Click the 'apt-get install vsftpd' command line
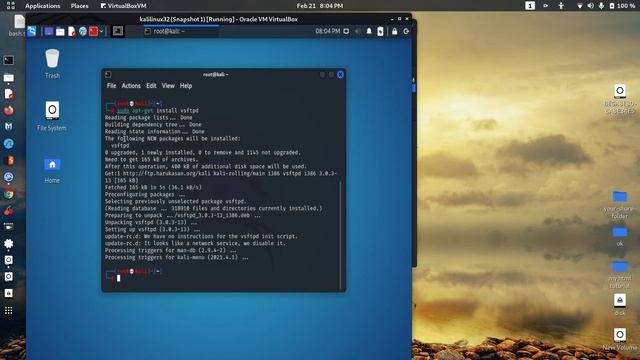 [158, 111]
